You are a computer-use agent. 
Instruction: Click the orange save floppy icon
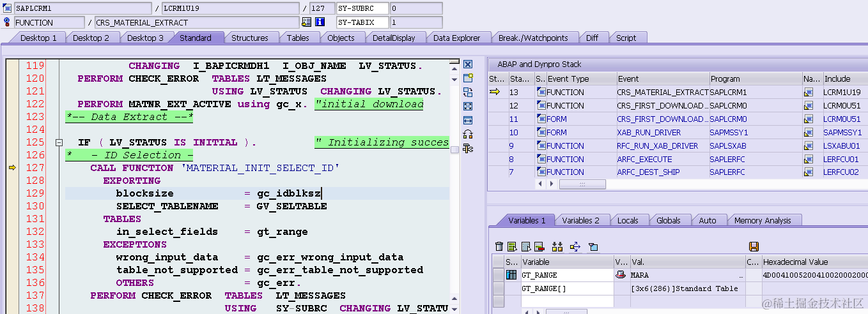coord(754,246)
